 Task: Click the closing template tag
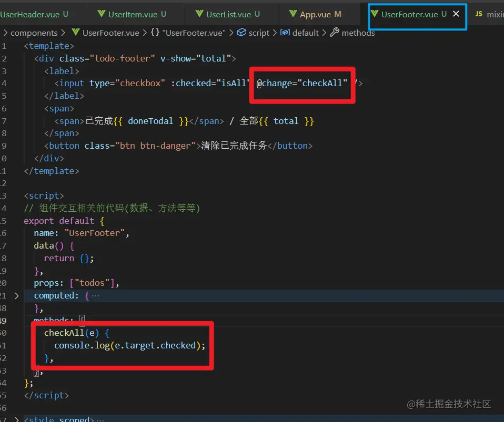52,171
